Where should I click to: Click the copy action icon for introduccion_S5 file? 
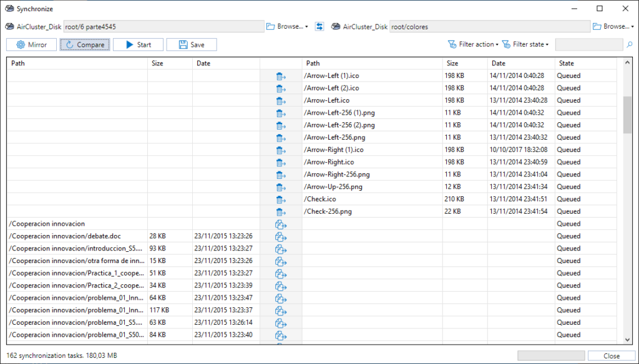(281, 249)
